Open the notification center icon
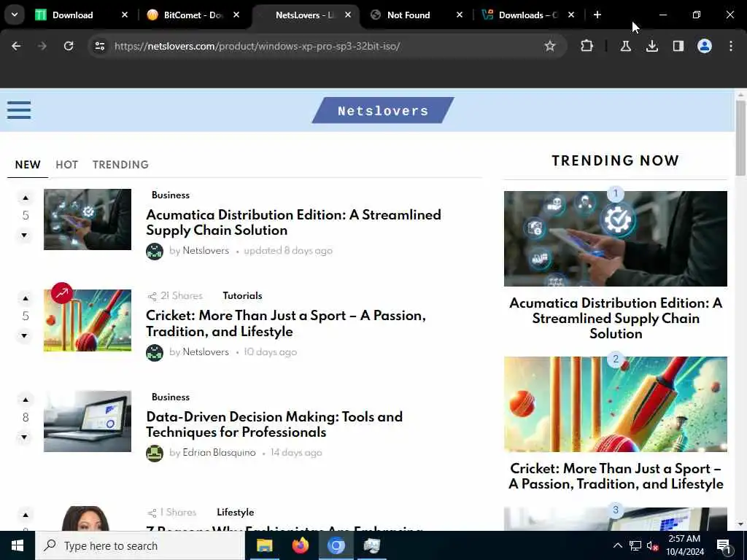Viewport: 747px width, 560px height. point(724,547)
